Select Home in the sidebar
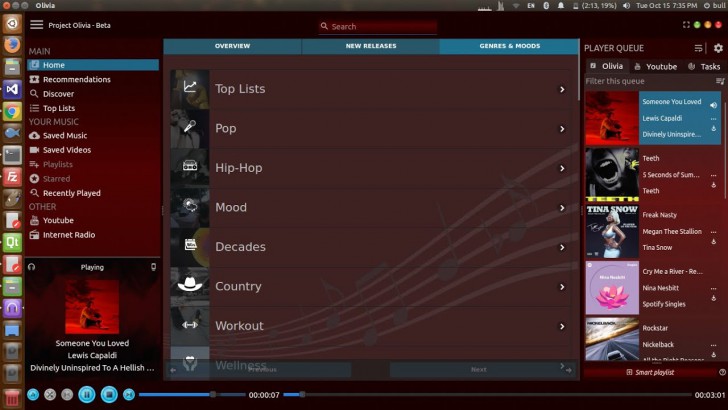Screen dimensions: 728x410 pyautogui.click(x=93, y=65)
